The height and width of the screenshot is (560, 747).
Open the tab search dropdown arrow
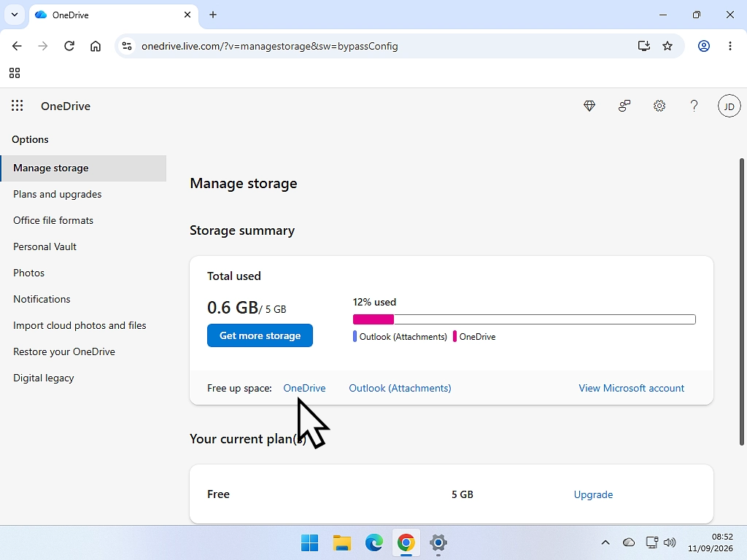(15, 15)
